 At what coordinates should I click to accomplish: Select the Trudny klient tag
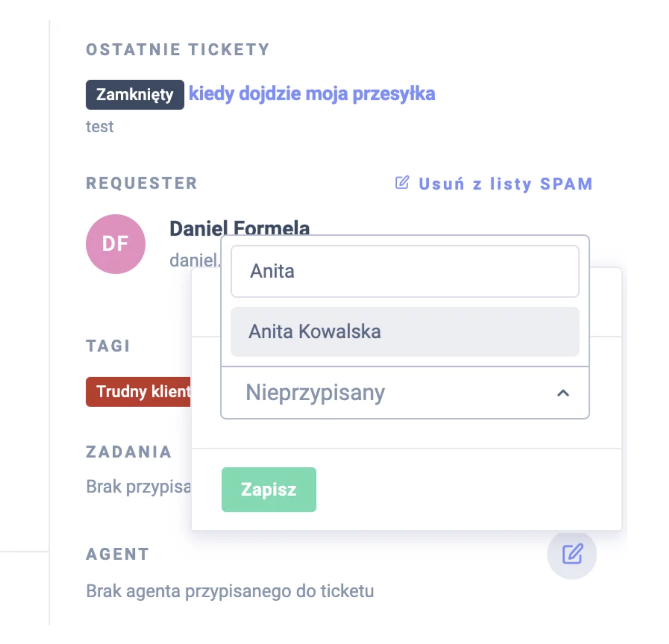[x=139, y=392]
